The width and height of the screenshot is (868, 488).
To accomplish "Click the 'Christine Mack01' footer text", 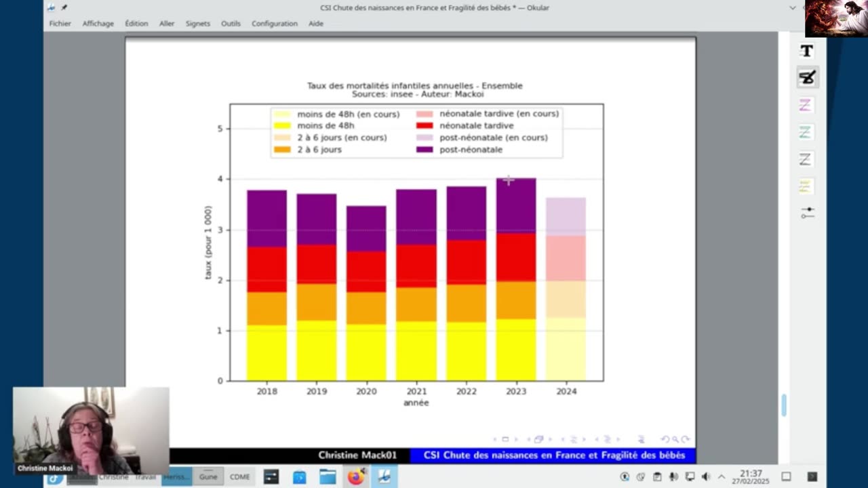I will point(357,455).
